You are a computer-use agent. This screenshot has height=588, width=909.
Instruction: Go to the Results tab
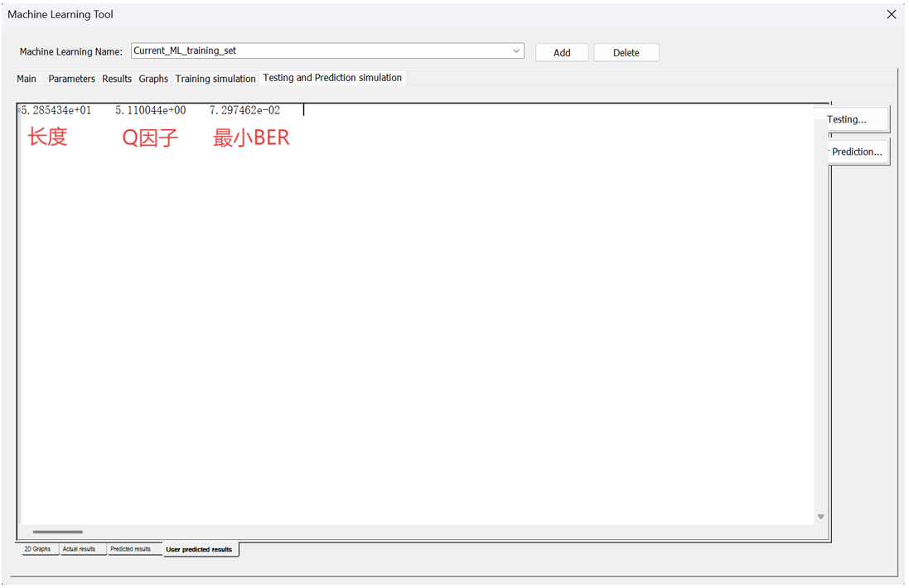click(x=117, y=79)
